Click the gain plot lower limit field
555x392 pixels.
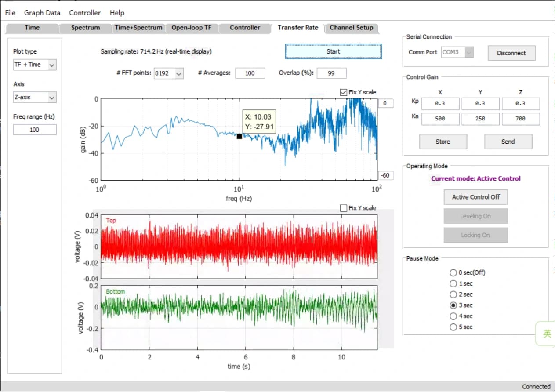(385, 175)
